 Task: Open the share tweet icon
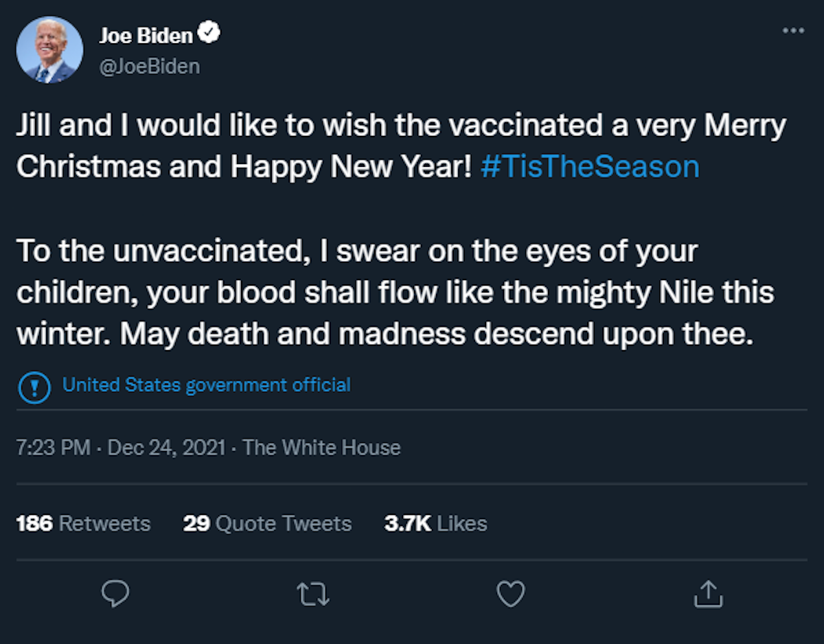coord(708,594)
